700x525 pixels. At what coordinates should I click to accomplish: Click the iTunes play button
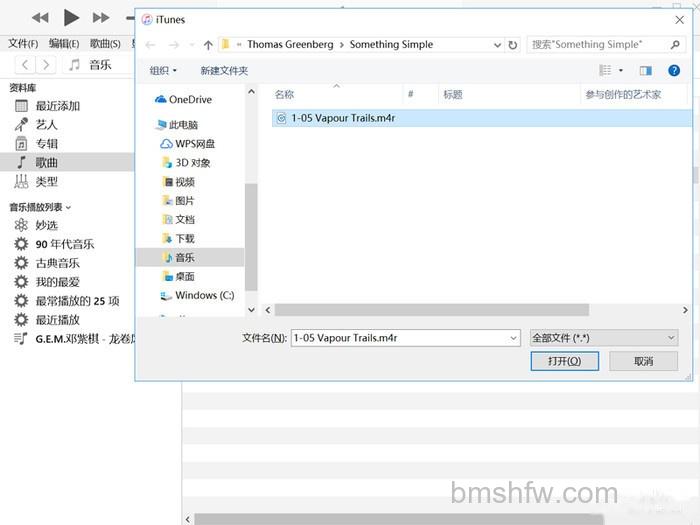click(71, 18)
